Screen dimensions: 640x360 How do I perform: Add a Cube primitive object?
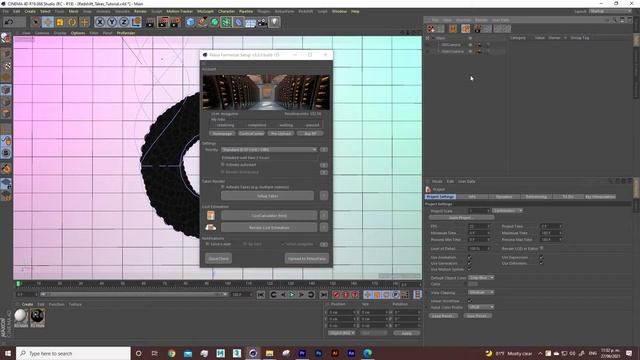[190, 22]
